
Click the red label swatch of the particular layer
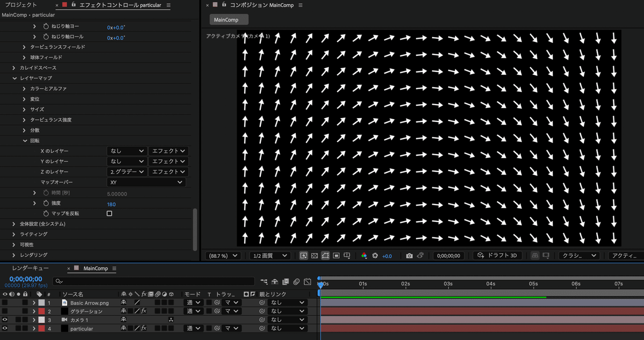41,328
